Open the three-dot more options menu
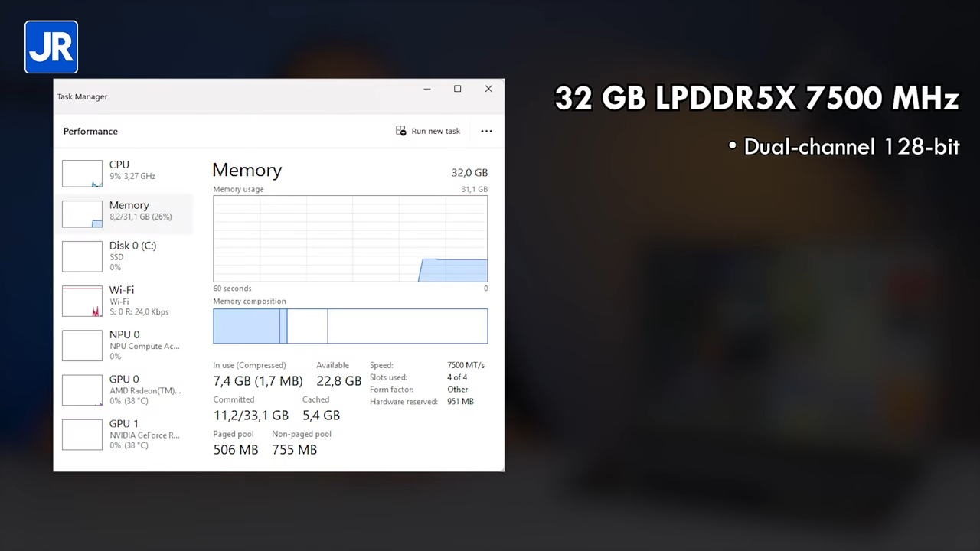Image resolution: width=980 pixels, height=551 pixels. pos(486,131)
